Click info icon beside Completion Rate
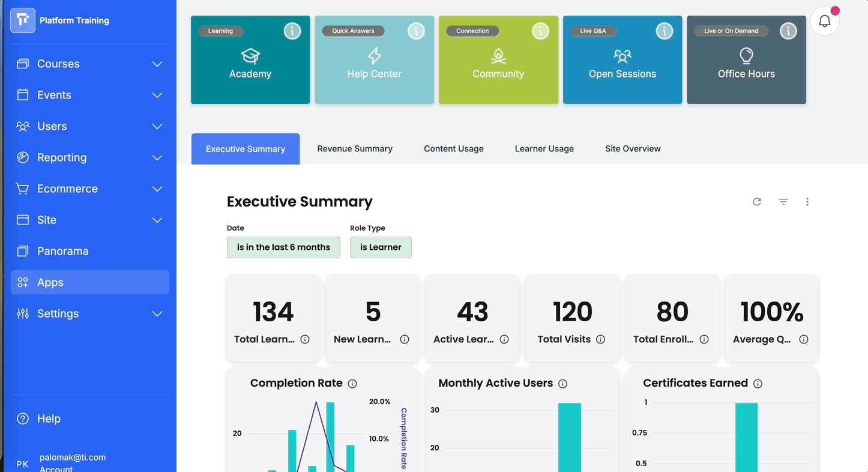The image size is (868, 472). click(352, 384)
